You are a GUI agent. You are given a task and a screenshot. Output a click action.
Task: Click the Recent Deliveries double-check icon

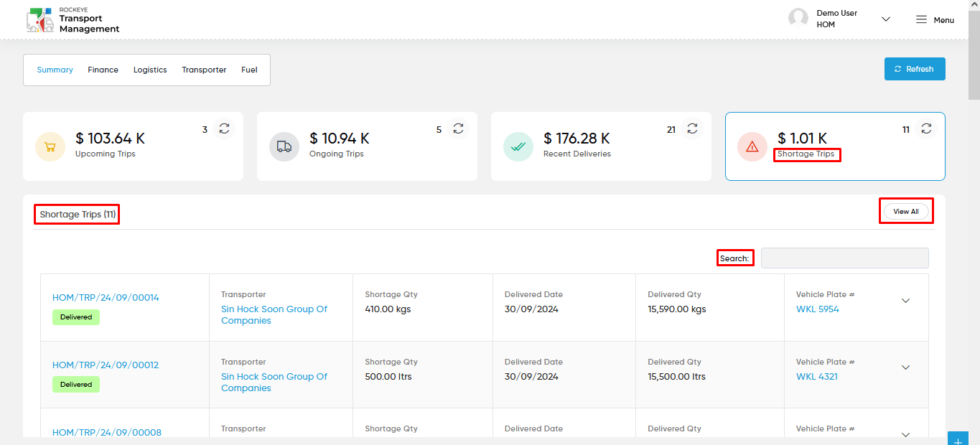pos(518,146)
